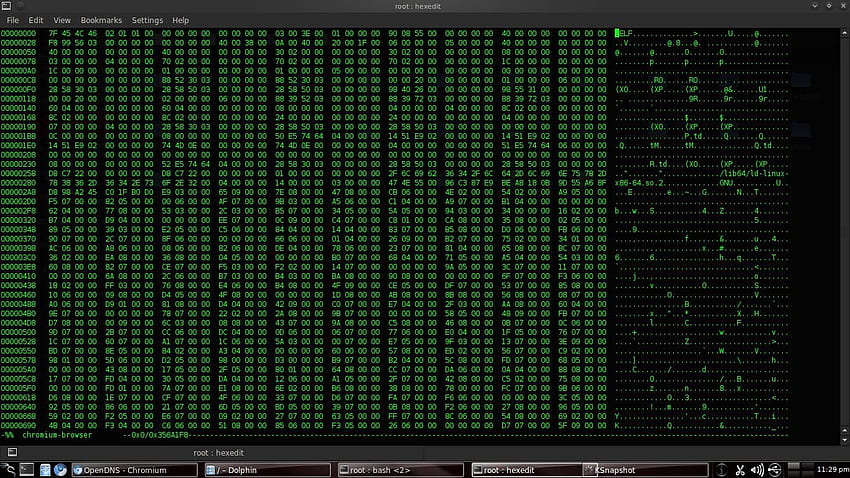Launch terminal from the taskbar quick-launch icon
Viewport: 850px width, 478px height.
click(27, 470)
